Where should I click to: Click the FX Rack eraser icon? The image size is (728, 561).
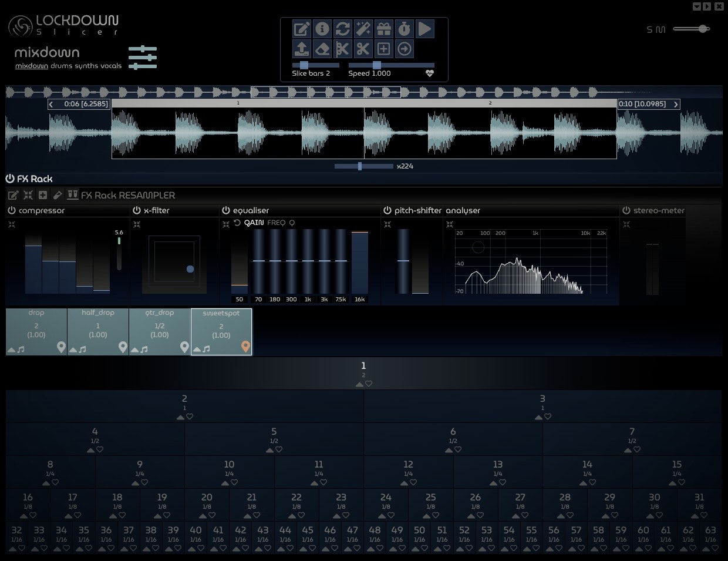pos(58,195)
